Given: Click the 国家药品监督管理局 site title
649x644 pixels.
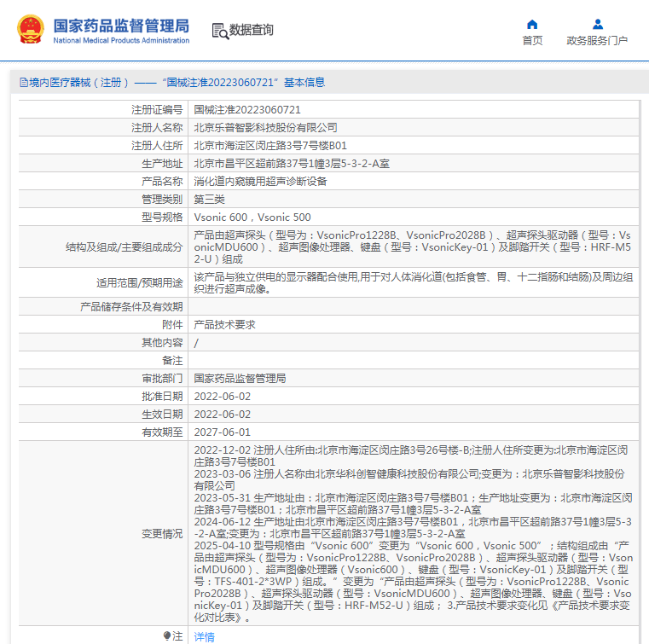Looking at the screenshot, I should click(121, 26).
